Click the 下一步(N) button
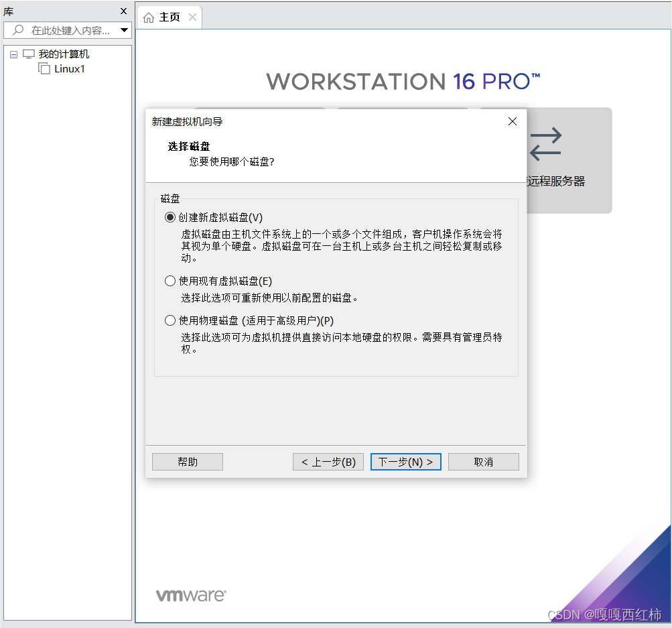The height and width of the screenshot is (628, 672). pos(405,462)
